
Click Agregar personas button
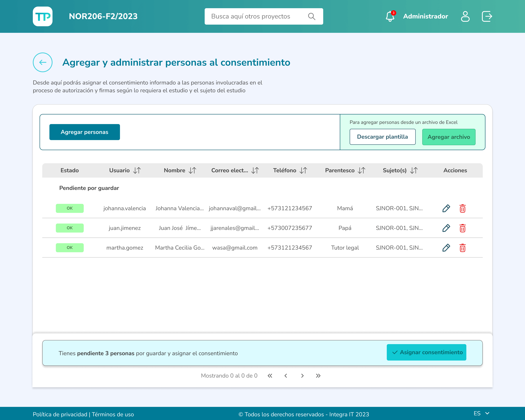click(84, 132)
